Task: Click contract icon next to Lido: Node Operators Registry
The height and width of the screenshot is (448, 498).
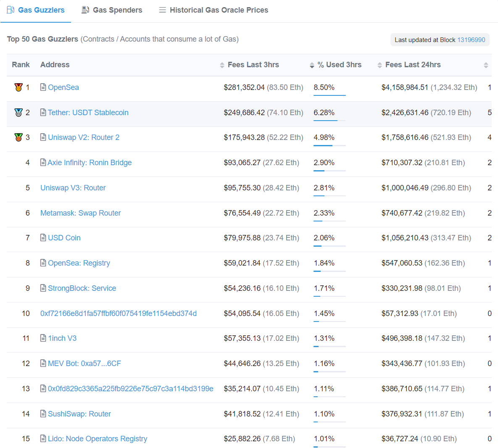Action: point(43,438)
